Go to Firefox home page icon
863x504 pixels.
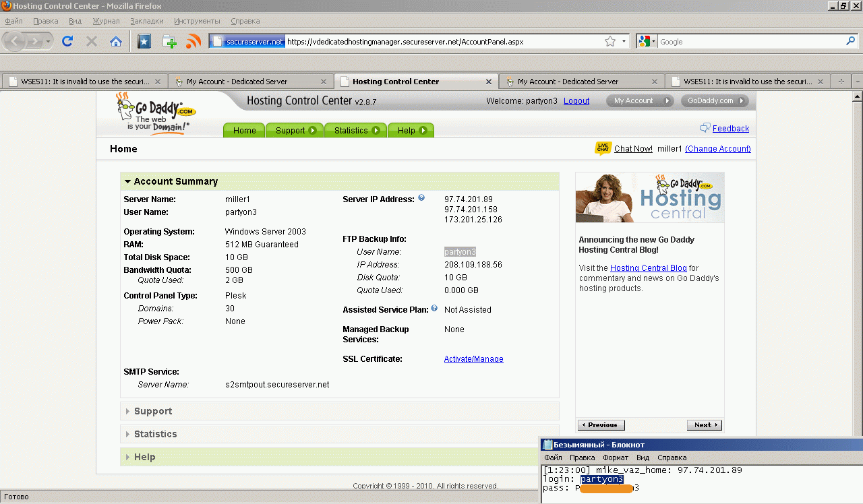pyautogui.click(x=116, y=41)
